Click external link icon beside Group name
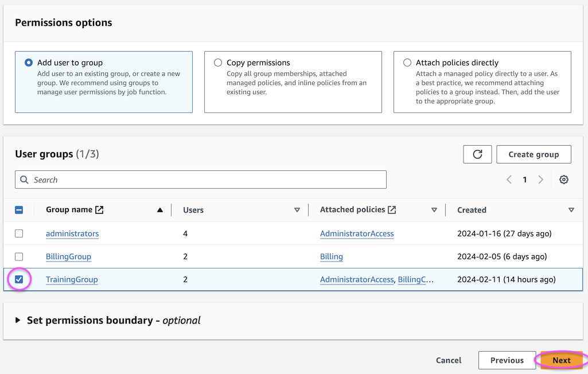This screenshot has height=374, width=588. [99, 210]
